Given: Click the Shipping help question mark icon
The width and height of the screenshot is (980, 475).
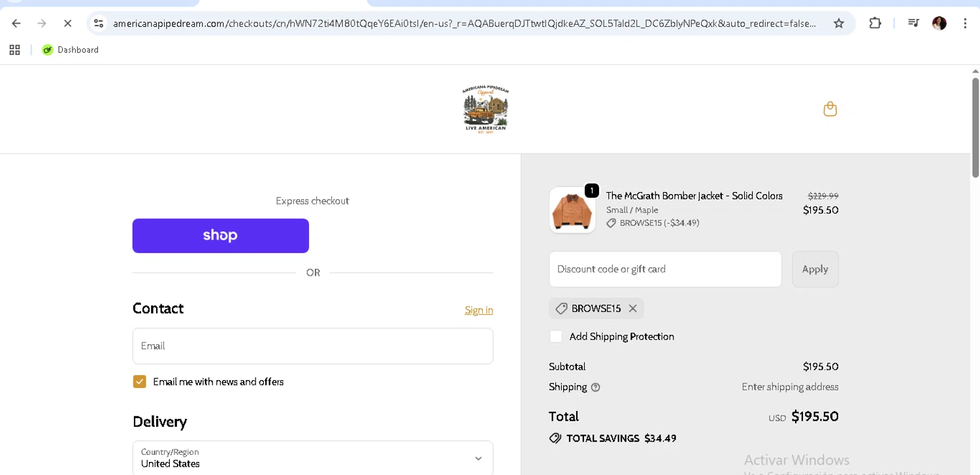Looking at the screenshot, I should click(595, 387).
